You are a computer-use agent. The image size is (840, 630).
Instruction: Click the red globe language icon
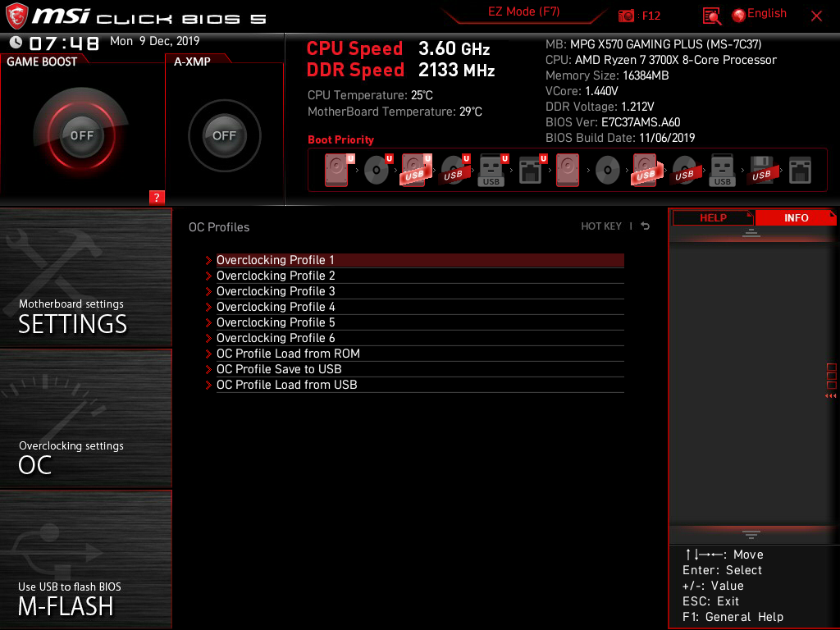[739, 16]
